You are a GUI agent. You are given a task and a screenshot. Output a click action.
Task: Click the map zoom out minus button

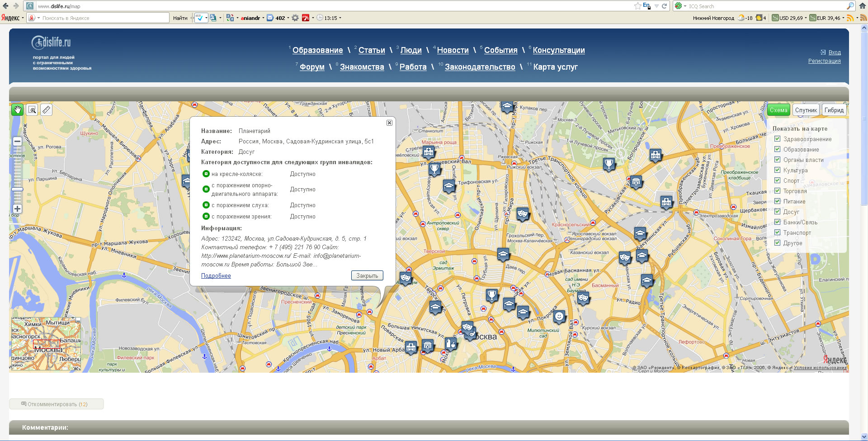click(17, 141)
